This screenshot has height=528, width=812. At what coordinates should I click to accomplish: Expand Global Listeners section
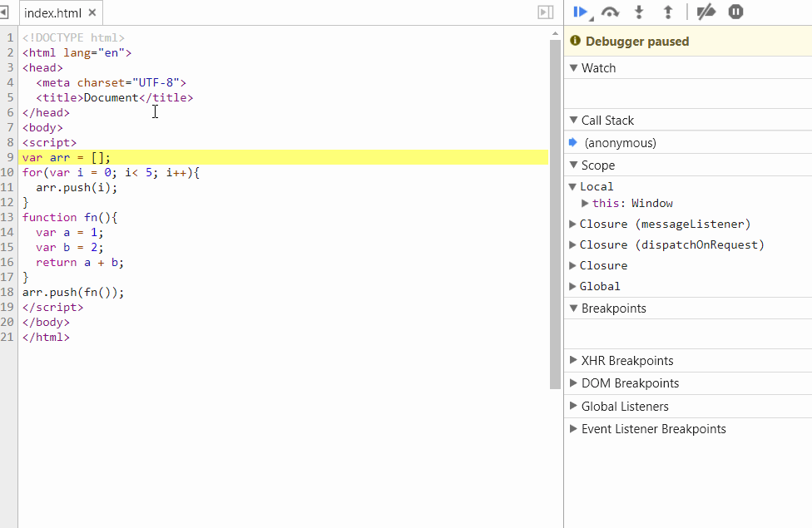point(573,406)
